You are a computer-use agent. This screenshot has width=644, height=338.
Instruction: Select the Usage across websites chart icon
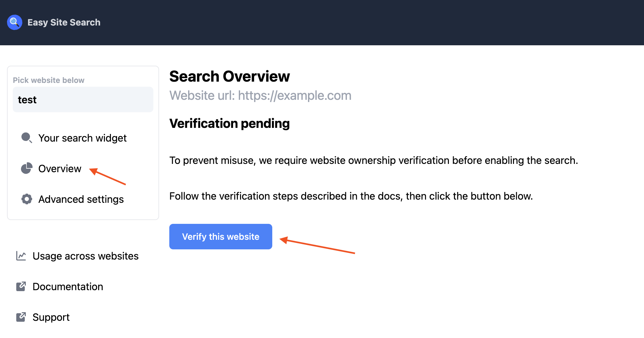(21, 256)
